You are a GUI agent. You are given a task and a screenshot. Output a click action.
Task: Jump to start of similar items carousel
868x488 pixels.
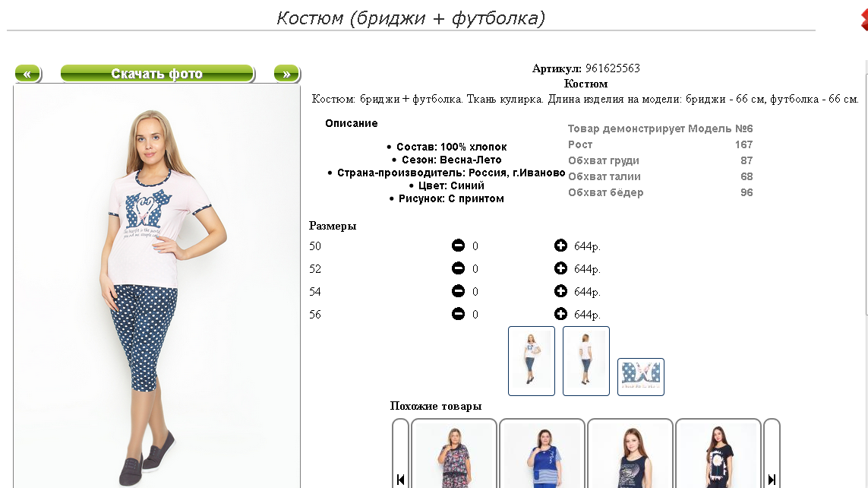tap(400, 455)
